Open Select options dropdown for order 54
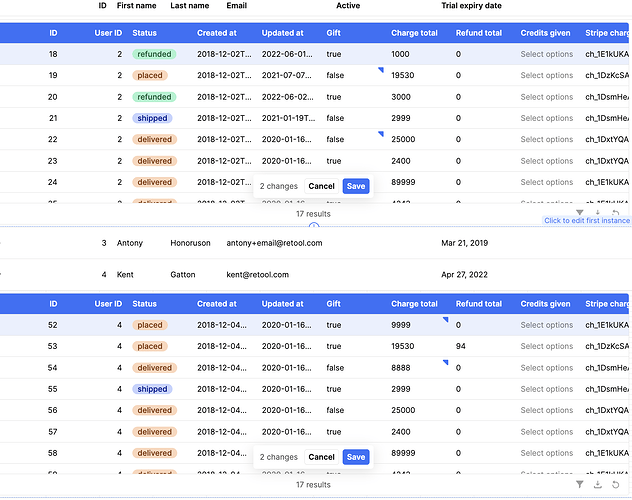Screen dimensions: 632x500 point(546,368)
